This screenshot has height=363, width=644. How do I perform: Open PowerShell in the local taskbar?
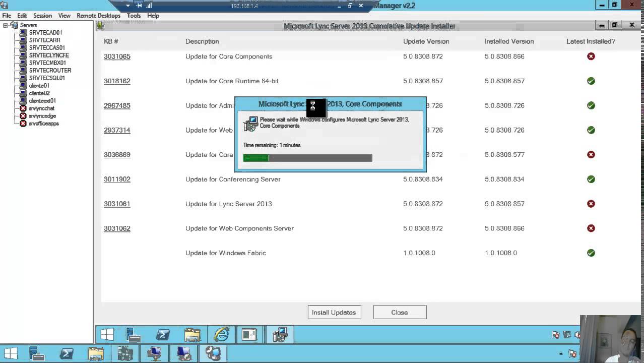[x=67, y=354]
